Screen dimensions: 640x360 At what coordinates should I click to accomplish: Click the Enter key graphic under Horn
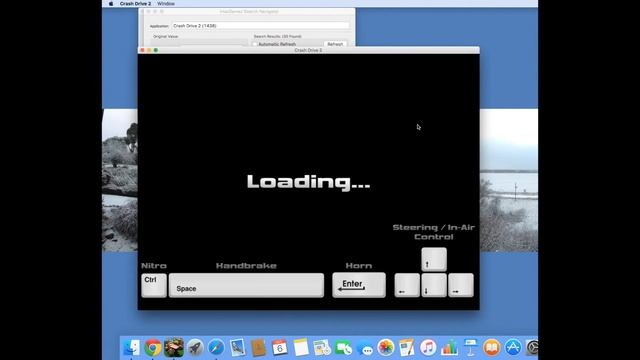click(x=359, y=285)
